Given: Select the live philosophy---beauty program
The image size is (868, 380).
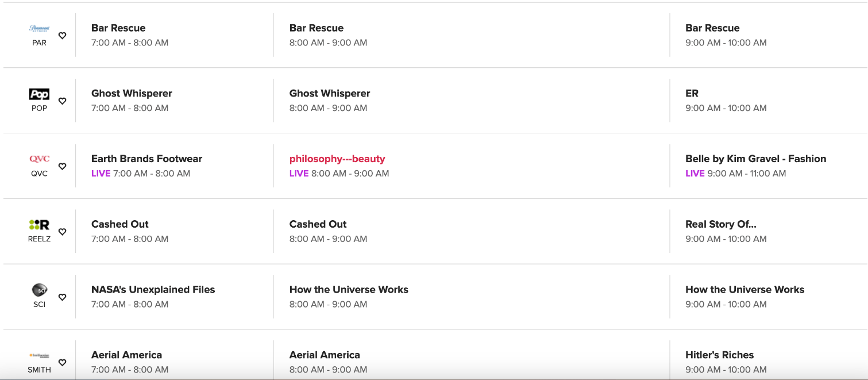Looking at the screenshot, I should pyautogui.click(x=337, y=159).
